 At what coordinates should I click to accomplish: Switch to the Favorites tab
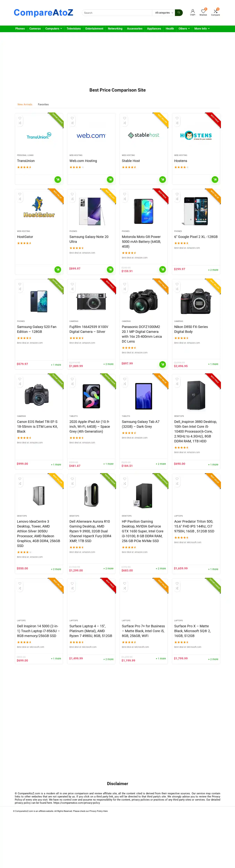pyautogui.click(x=43, y=104)
